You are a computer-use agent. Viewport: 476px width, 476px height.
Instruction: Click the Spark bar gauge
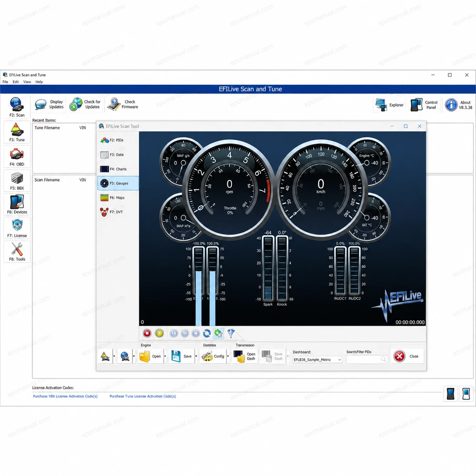[268, 268]
